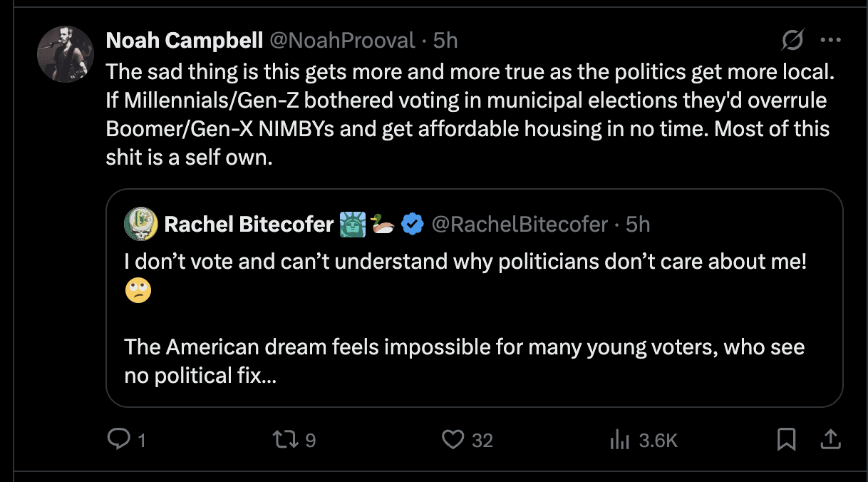Viewport: 868px width, 482px height.
Task: Click the Grok explain-post icon
Action: click(792, 41)
